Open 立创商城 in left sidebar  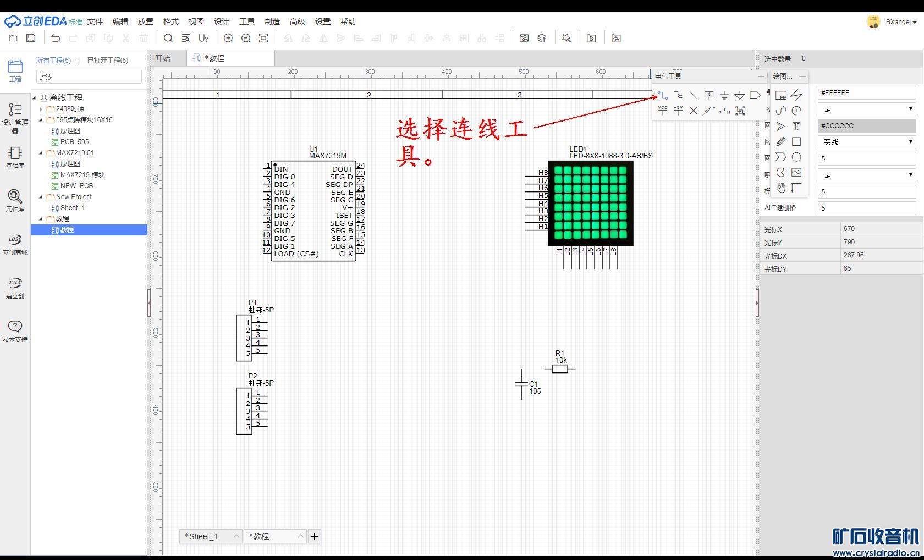(15, 244)
